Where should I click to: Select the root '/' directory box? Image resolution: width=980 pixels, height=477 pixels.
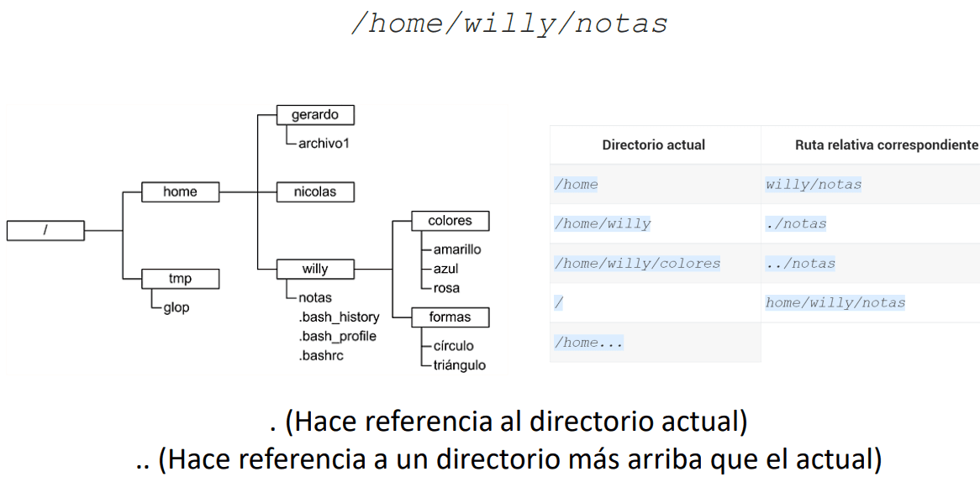tap(45, 230)
